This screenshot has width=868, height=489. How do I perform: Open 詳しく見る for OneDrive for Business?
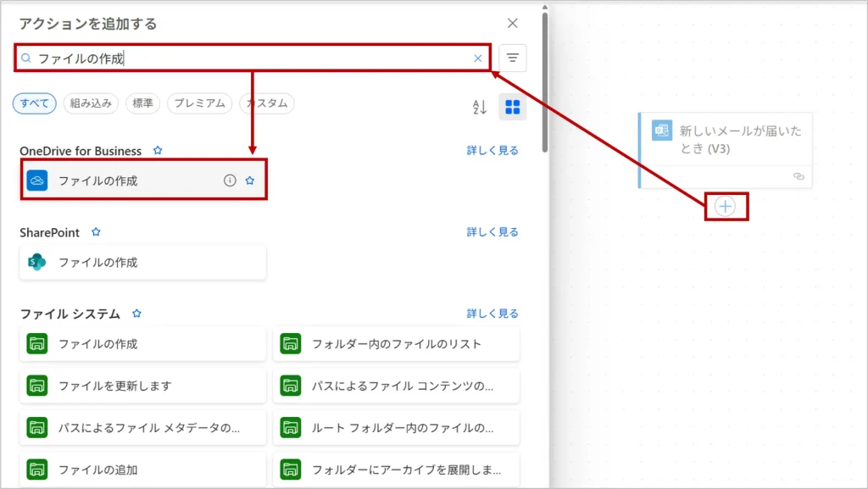pyautogui.click(x=492, y=151)
